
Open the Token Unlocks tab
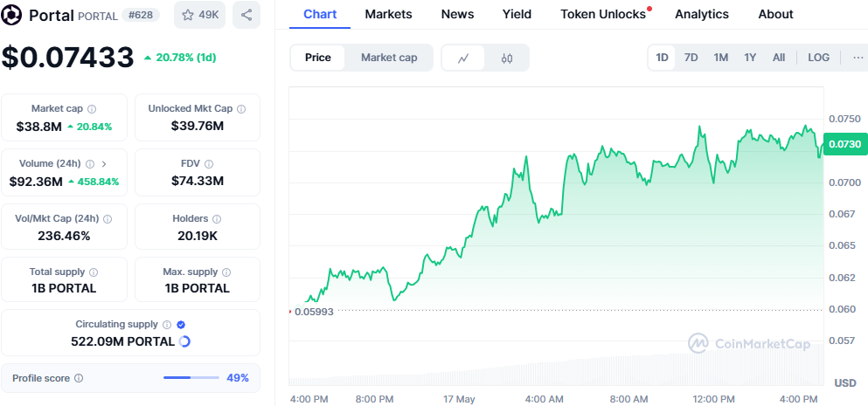coord(604,14)
